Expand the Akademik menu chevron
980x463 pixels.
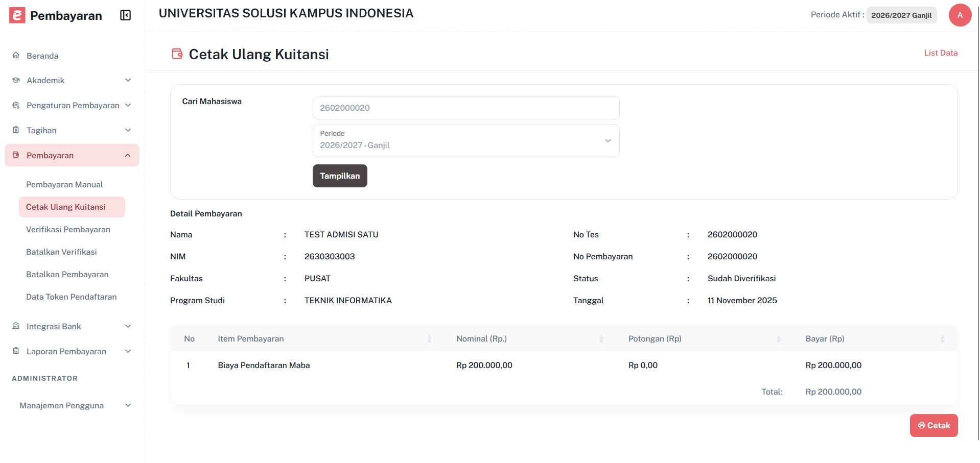[128, 80]
